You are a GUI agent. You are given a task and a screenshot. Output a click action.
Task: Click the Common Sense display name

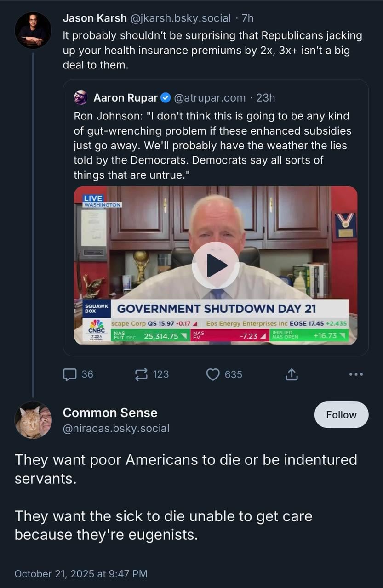point(110,413)
